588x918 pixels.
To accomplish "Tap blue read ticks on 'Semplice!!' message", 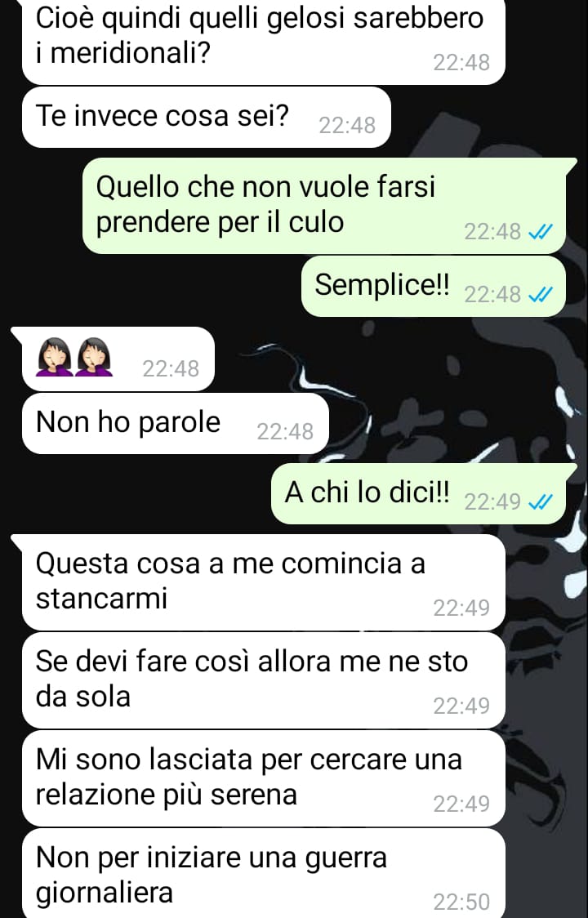I will pyautogui.click(x=540, y=295).
